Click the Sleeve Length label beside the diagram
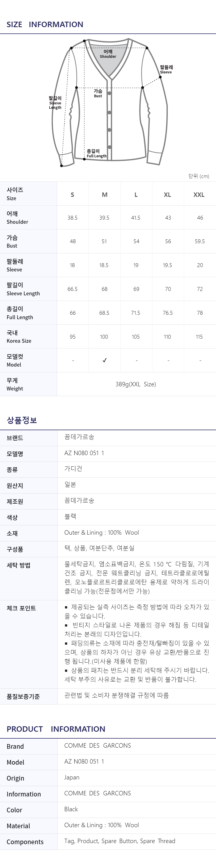Viewport: 216px width, 868px height. point(55,103)
